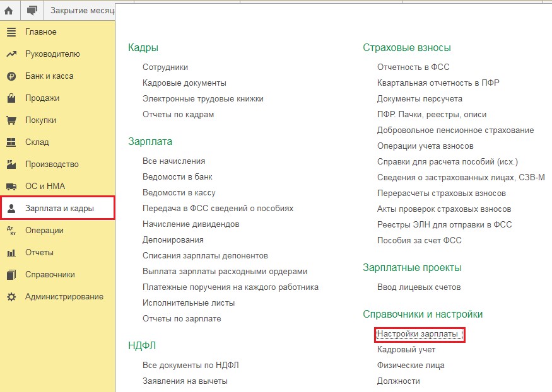Click the Производство factory icon
The height and width of the screenshot is (392, 552).
(11, 164)
